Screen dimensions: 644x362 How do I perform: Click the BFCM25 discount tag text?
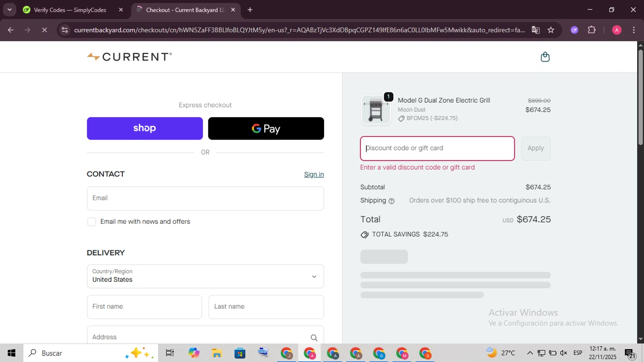click(432, 118)
